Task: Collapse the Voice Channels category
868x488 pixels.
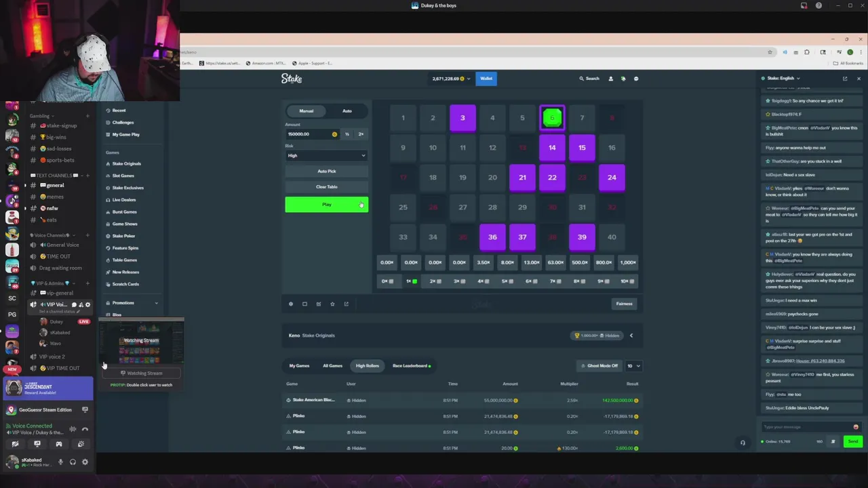Action: coord(52,235)
